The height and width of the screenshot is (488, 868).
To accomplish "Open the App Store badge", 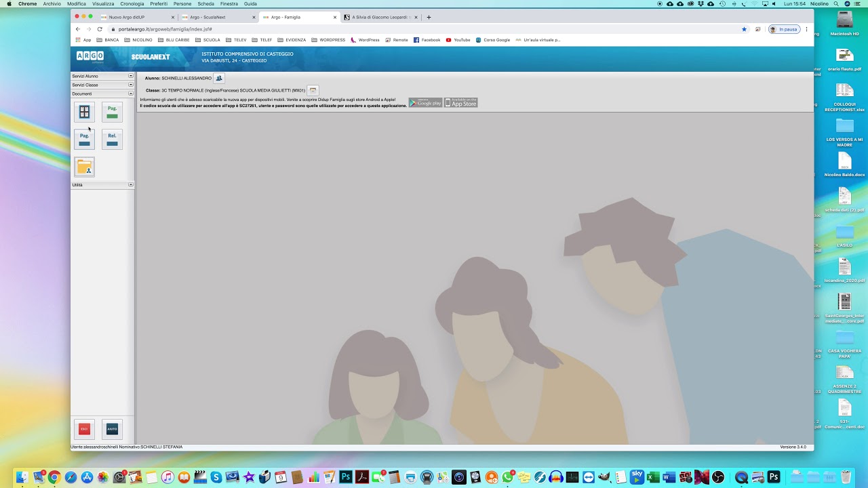I will [461, 102].
